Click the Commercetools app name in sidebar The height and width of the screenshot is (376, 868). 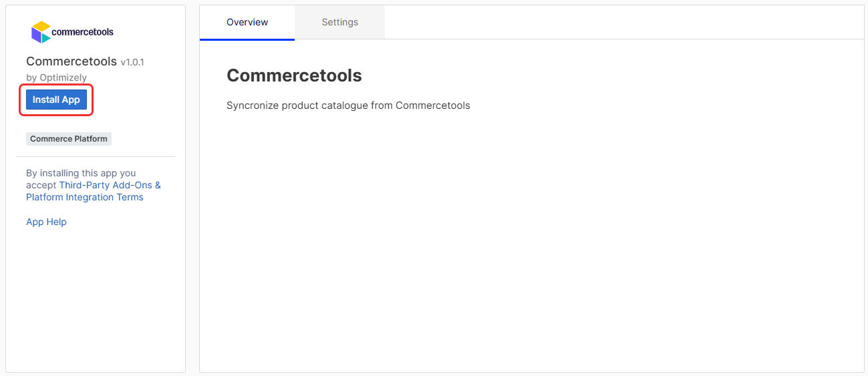click(71, 61)
